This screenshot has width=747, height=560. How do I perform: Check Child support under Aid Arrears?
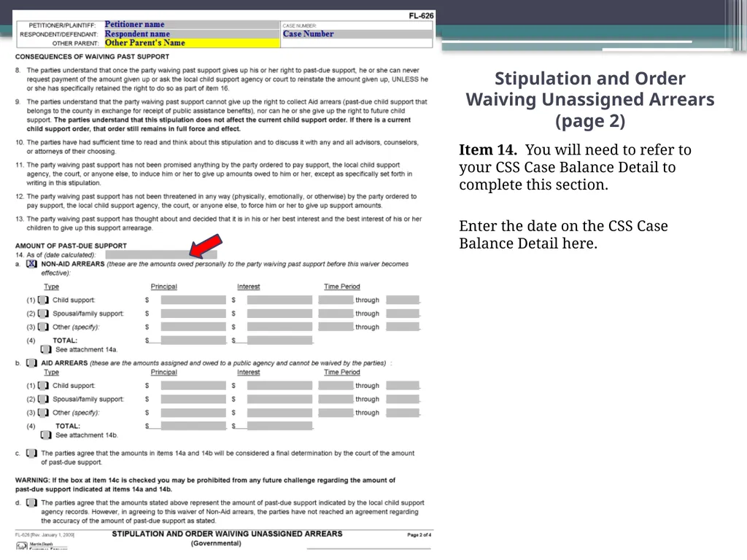point(43,386)
